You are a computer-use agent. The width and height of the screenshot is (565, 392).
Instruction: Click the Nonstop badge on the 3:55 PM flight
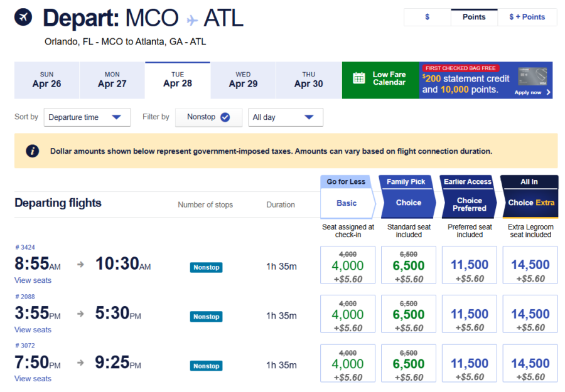tap(206, 317)
